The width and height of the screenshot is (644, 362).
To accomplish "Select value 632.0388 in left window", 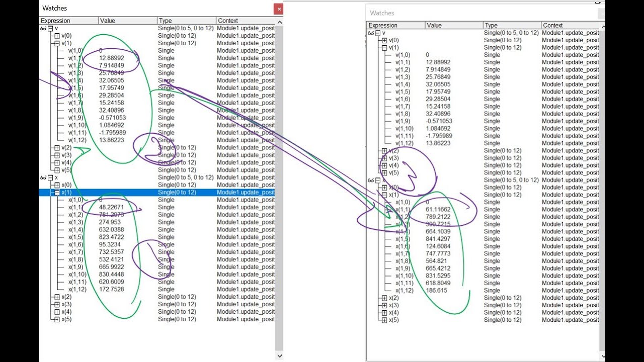I will 112,230.
